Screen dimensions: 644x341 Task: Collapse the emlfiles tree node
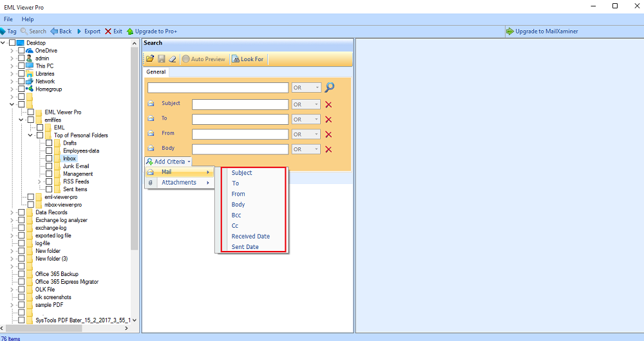[x=21, y=120]
